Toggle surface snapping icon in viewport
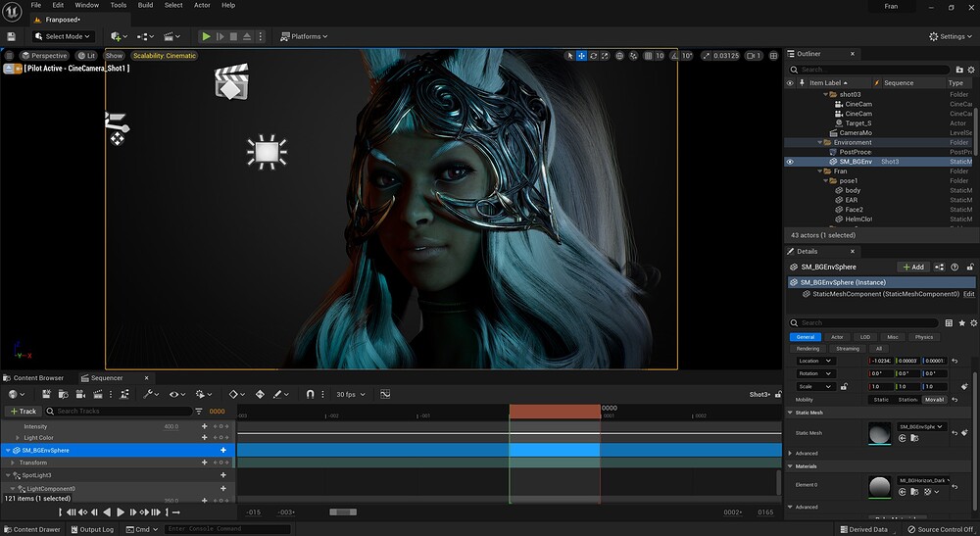The height and width of the screenshot is (536, 980). coord(633,56)
